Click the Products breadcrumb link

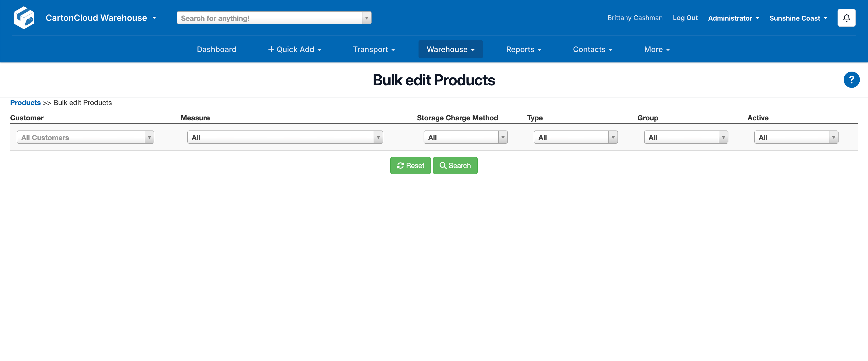(x=25, y=103)
